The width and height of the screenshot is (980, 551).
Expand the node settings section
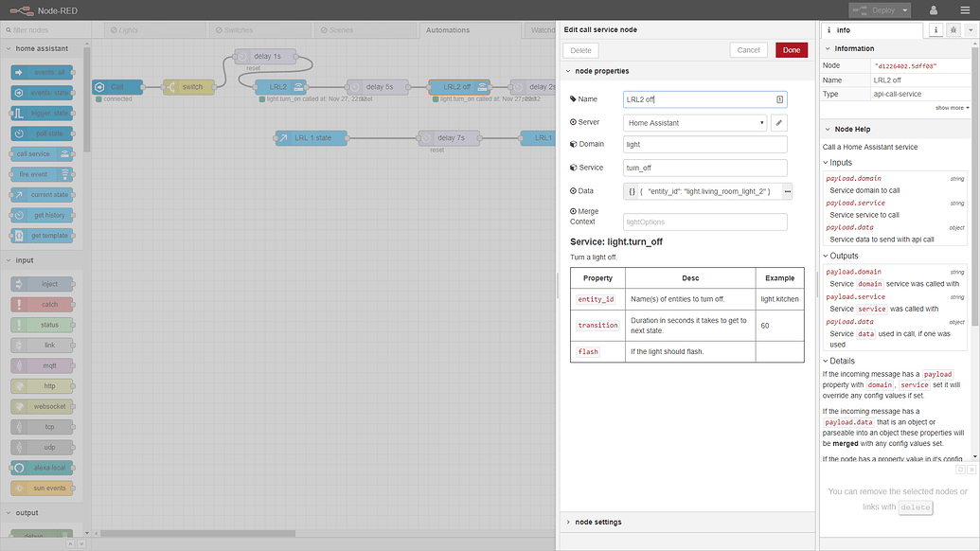[597, 522]
